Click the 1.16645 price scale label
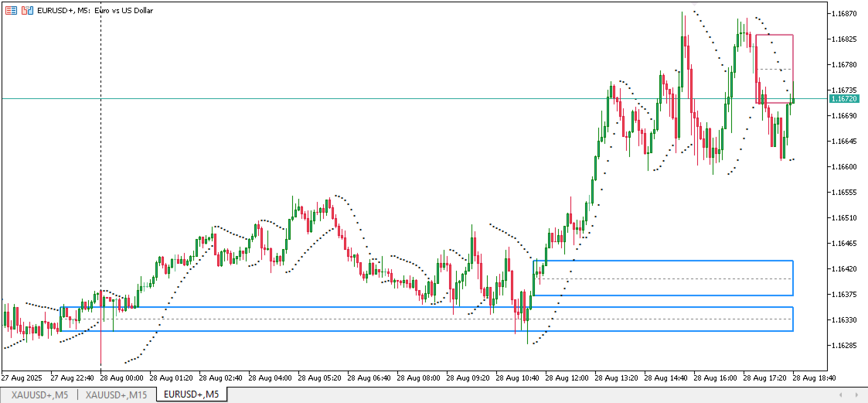The height and width of the screenshot is (403, 868). pyautogui.click(x=844, y=142)
